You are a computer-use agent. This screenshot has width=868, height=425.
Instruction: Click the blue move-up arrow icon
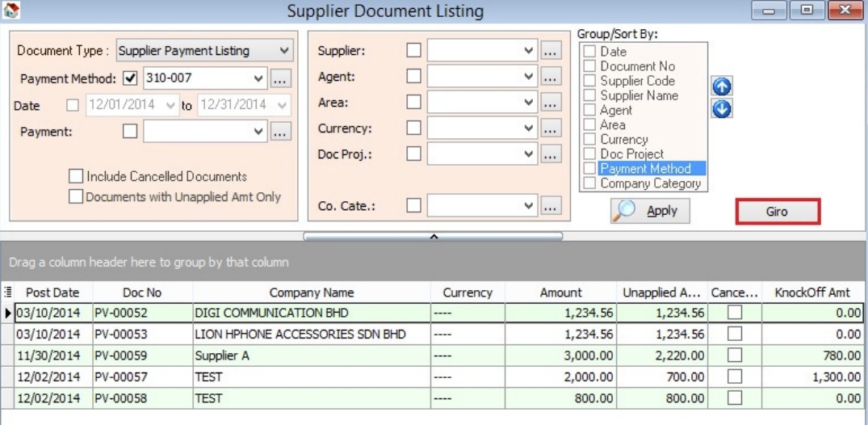tap(722, 86)
